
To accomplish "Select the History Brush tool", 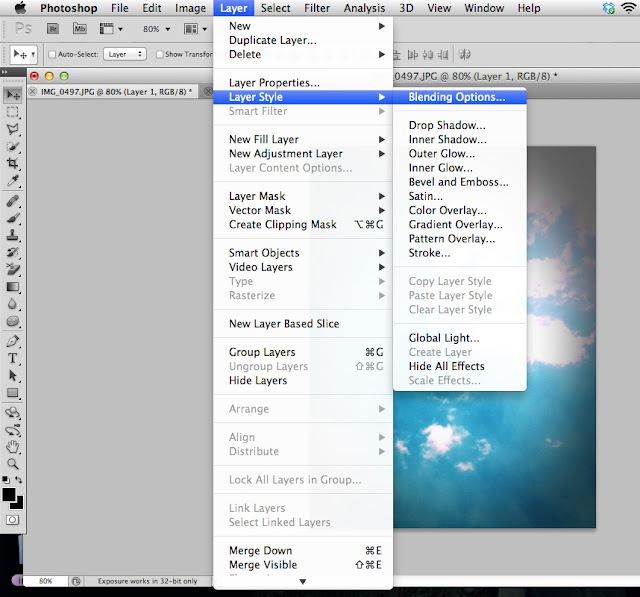I will pos(13,252).
